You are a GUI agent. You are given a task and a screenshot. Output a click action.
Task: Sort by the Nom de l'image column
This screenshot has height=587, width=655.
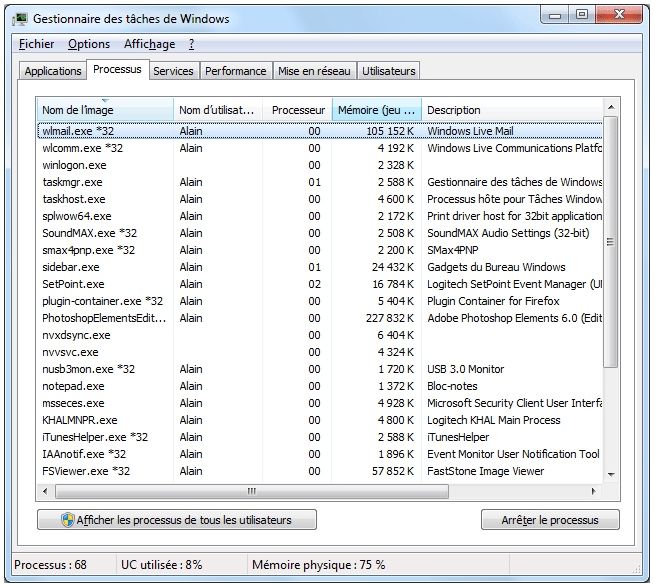[104, 110]
